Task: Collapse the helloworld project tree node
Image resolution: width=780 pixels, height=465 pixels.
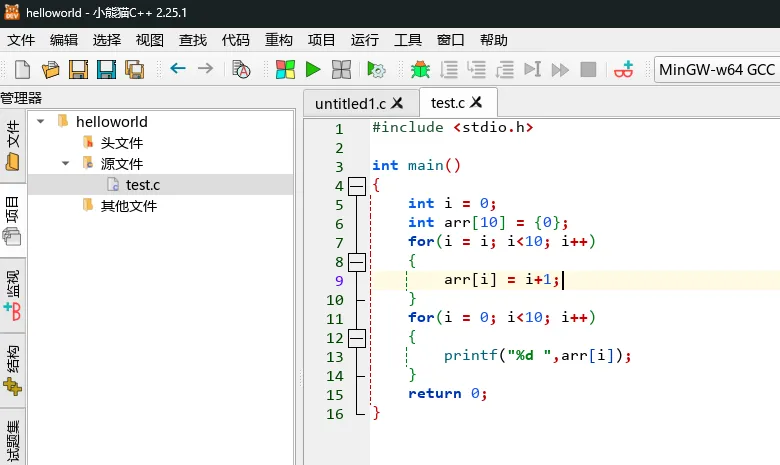Action: (41, 121)
